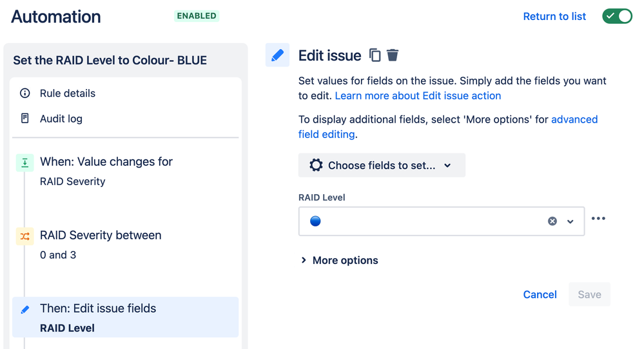Open Rule details section
The height and width of the screenshot is (349, 644).
[68, 94]
